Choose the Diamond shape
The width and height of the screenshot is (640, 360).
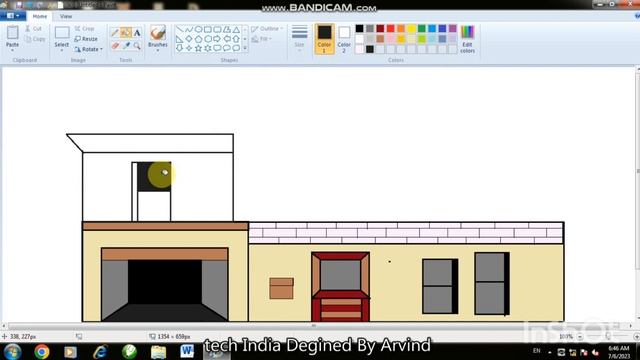[x=189, y=39]
